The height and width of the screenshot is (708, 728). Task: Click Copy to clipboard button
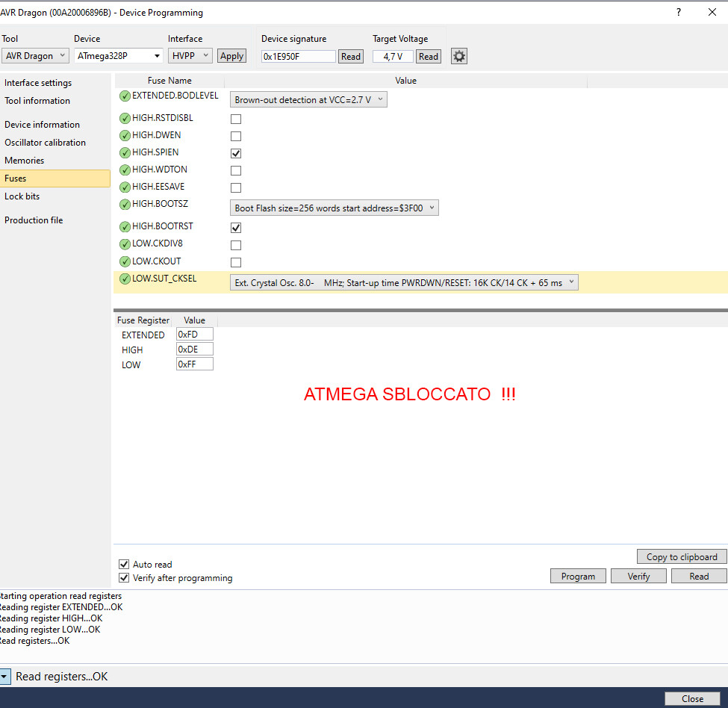tap(682, 556)
